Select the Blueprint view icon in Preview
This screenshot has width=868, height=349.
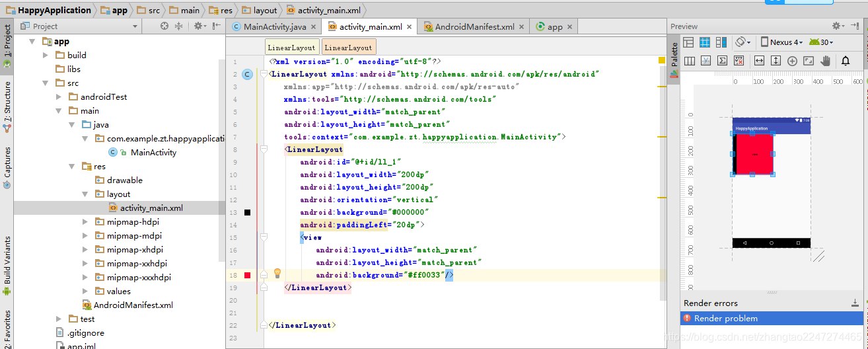[x=705, y=42]
